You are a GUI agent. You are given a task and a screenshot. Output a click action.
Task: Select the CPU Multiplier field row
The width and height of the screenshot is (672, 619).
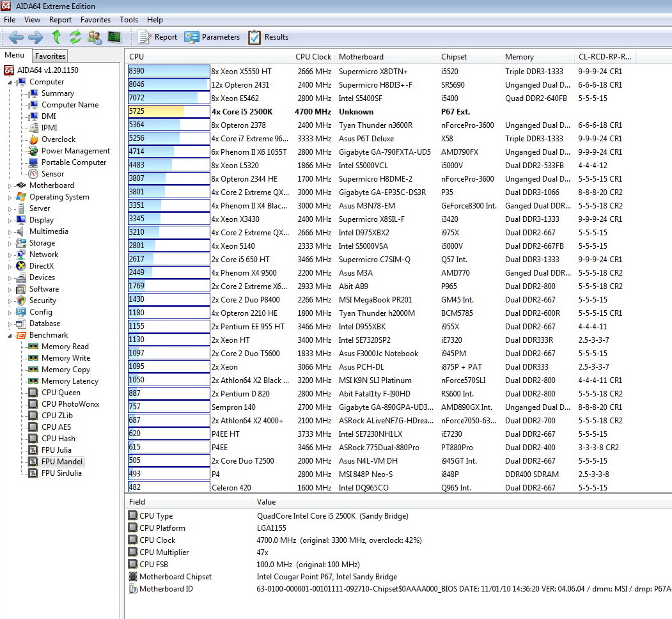[398, 552]
